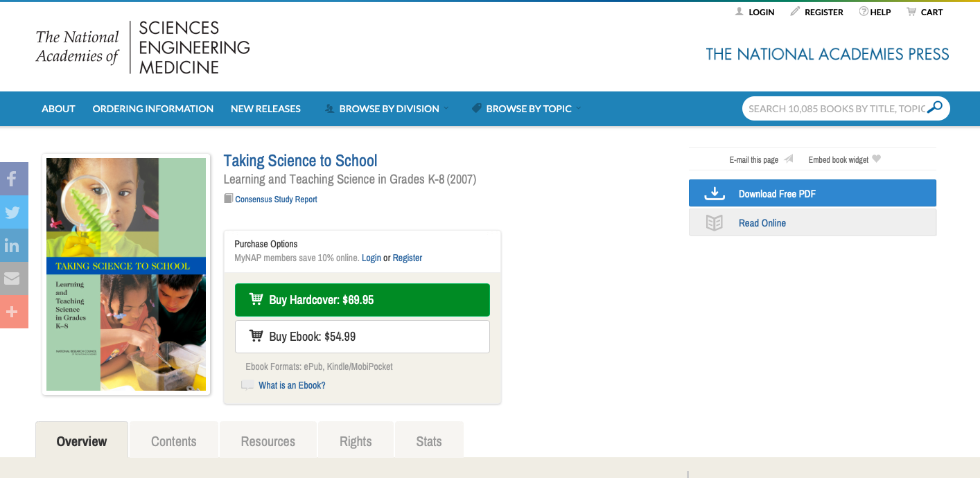Open the About menu item

point(58,109)
